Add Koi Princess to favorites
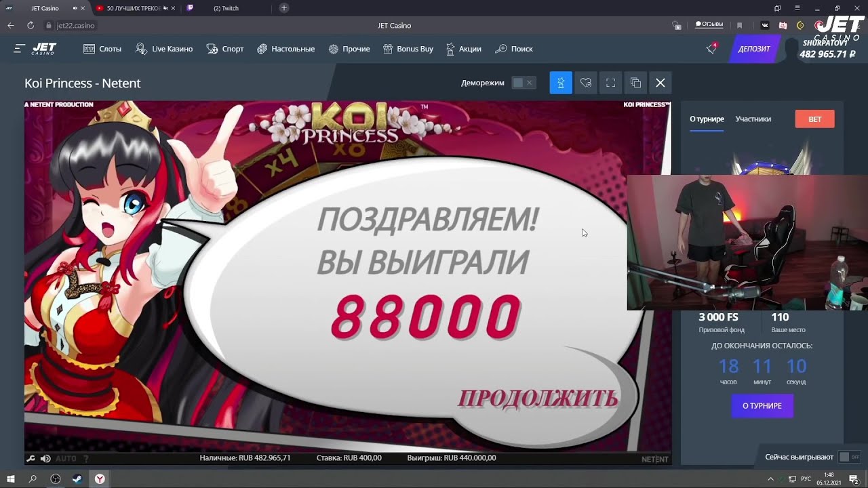This screenshot has height=488, width=868. coord(586,83)
